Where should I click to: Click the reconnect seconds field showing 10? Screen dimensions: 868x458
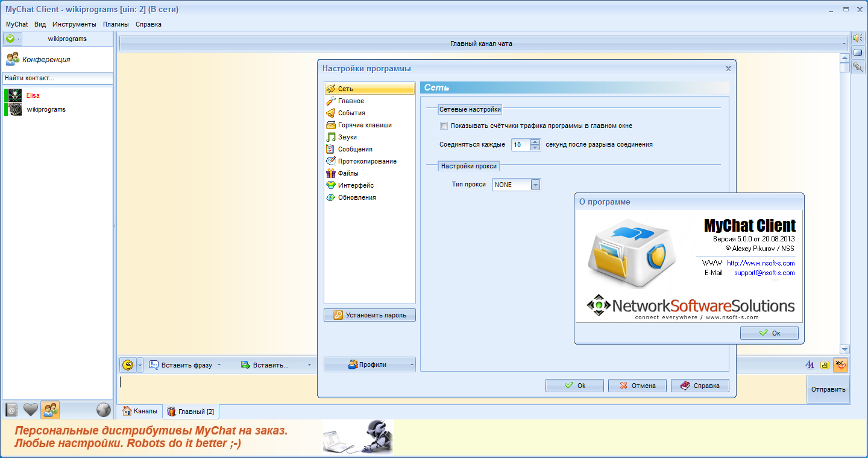point(521,145)
